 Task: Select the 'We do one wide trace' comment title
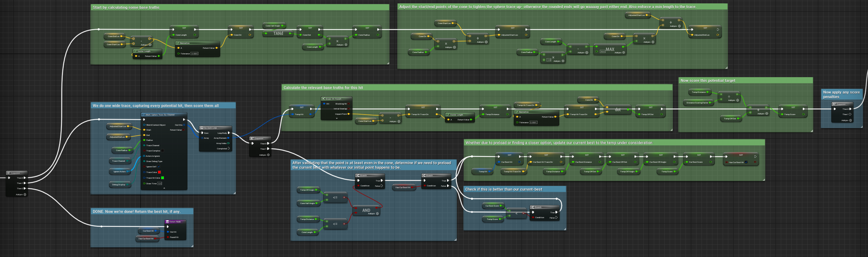[x=156, y=106]
